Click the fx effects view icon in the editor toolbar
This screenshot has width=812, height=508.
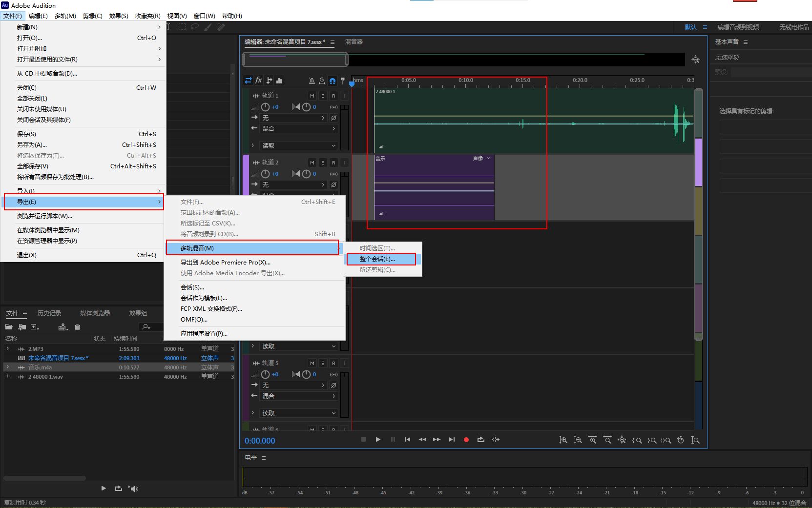[259, 81]
